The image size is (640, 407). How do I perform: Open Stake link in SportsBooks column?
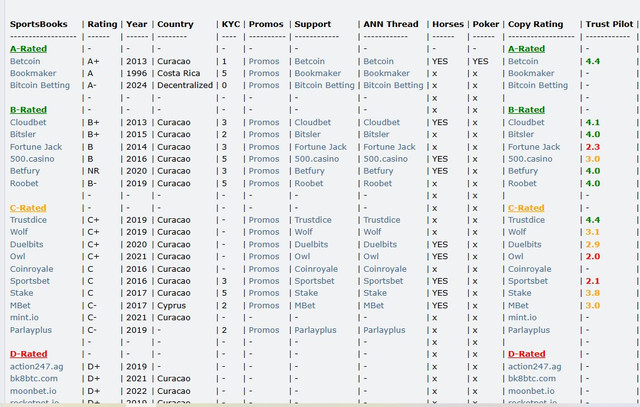pyautogui.click(x=21, y=293)
